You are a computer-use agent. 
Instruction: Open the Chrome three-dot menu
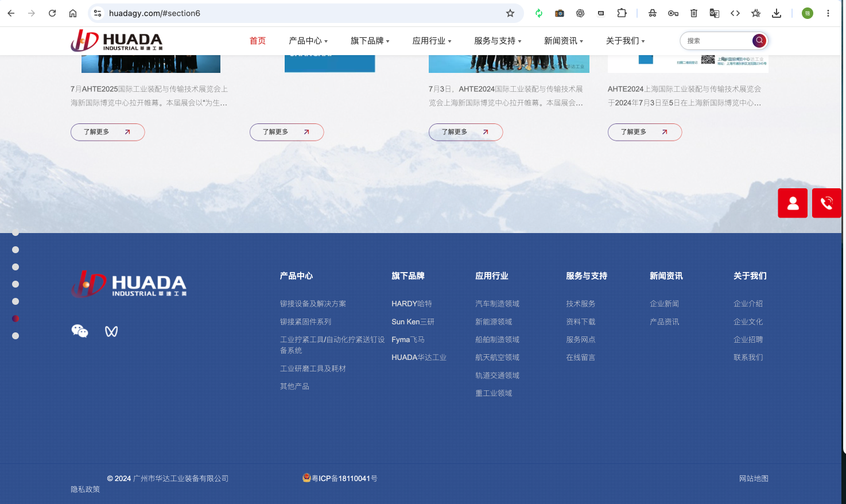(828, 13)
